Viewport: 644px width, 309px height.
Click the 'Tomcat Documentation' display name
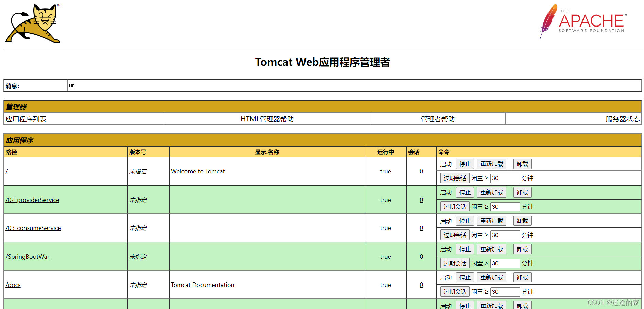point(203,285)
